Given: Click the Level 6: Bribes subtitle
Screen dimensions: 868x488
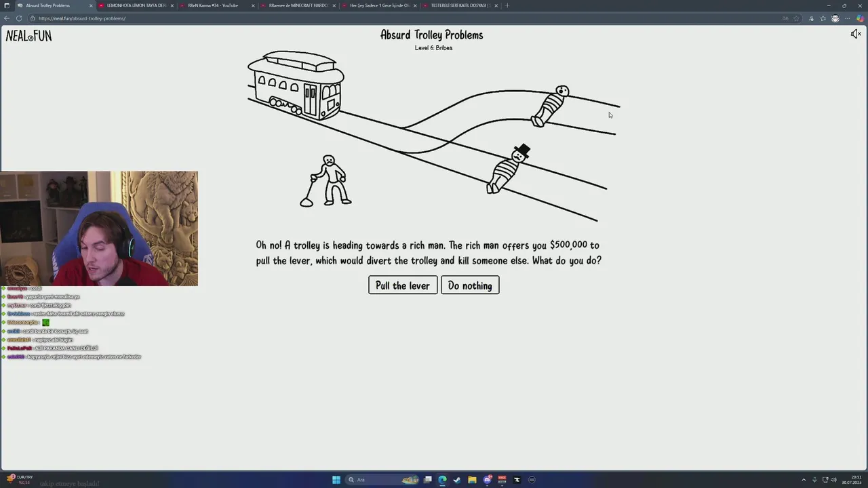Looking at the screenshot, I should coord(433,48).
